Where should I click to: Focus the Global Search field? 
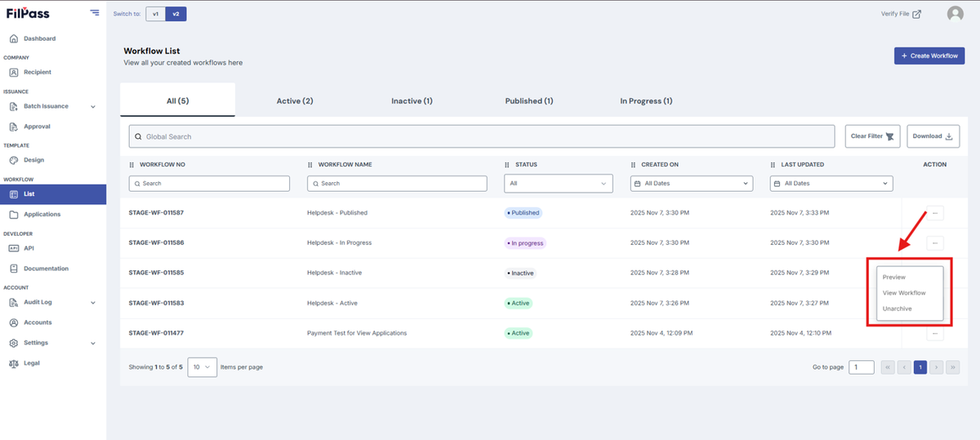click(482, 136)
